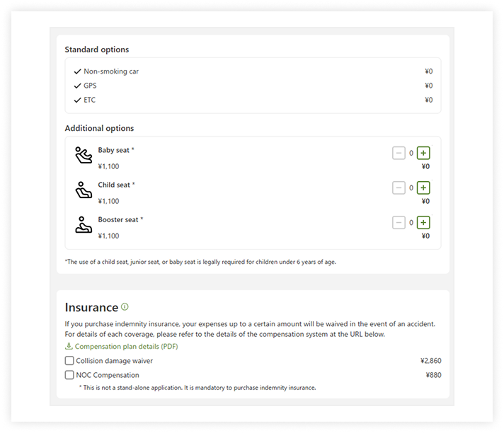Reduce Booster seat count with minus button
504x433 pixels.
pyautogui.click(x=399, y=223)
